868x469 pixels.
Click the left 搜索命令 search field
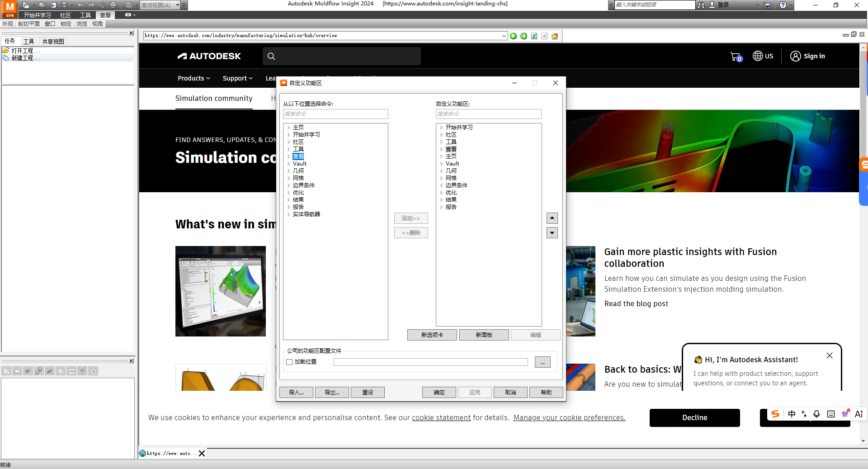pyautogui.click(x=335, y=114)
